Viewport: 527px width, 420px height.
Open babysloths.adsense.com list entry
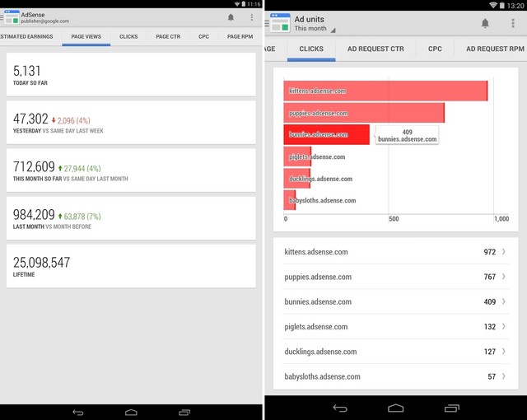tap(395, 376)
